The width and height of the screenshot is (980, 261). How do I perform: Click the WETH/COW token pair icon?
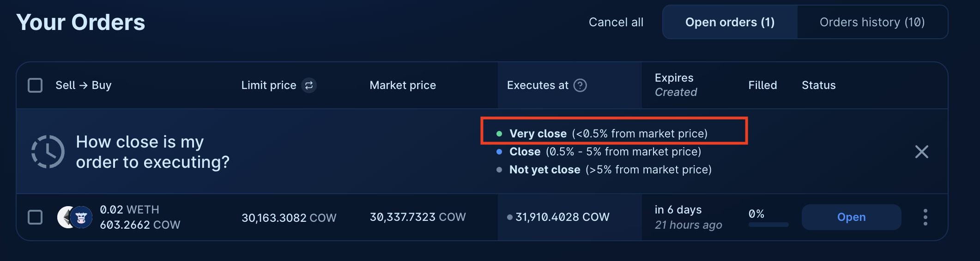pyautogui.click(x=75, y=217)
